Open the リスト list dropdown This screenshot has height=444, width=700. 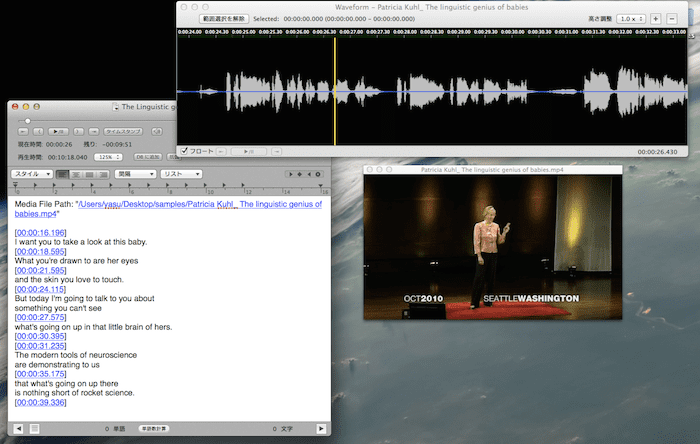click(181, 174)
